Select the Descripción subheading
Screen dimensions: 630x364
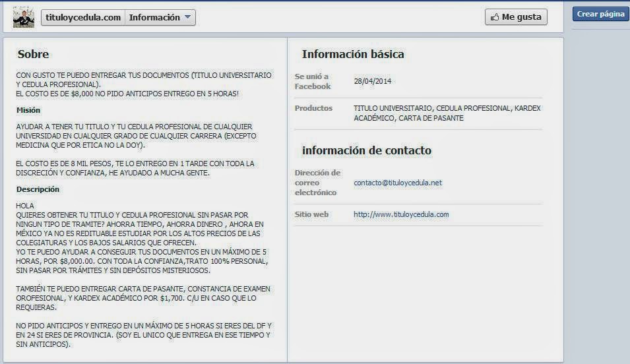pyautogui.click(x=38, y=189)
